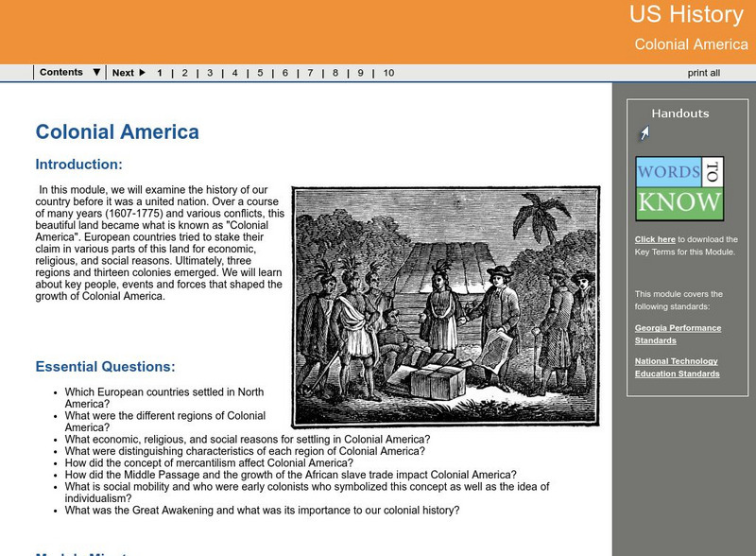Select question about mercantilism affecting Colonial America

click(209, 462)
